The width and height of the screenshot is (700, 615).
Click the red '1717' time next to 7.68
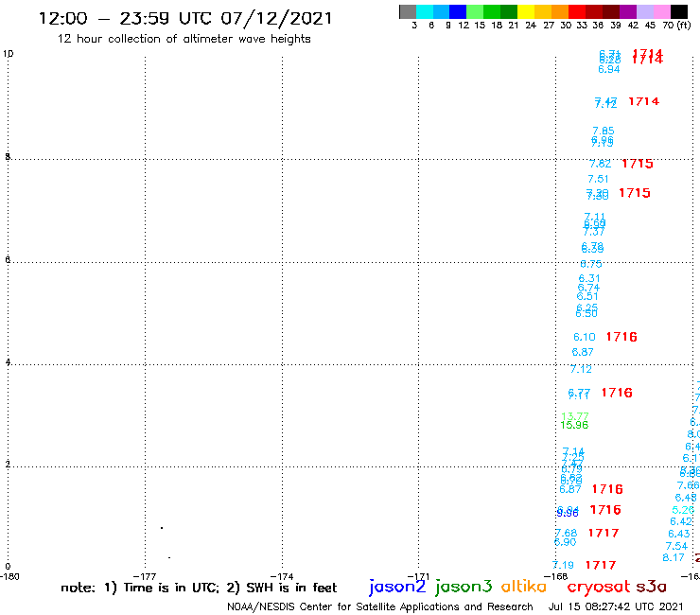click(x=604, y=533)
